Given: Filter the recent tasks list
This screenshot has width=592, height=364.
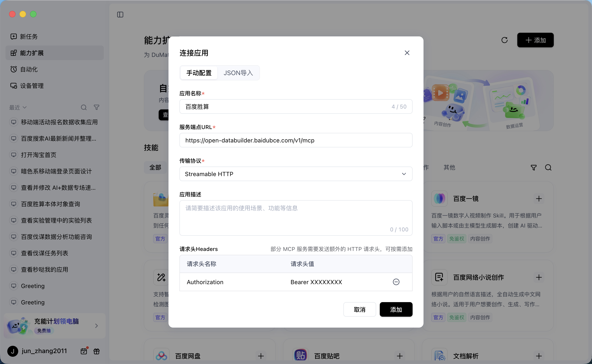Looking at the screenshot, I should 97,107.
